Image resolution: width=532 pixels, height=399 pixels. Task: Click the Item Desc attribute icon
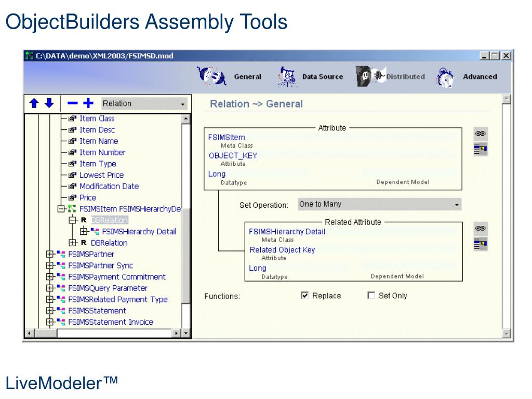[72, 129]
